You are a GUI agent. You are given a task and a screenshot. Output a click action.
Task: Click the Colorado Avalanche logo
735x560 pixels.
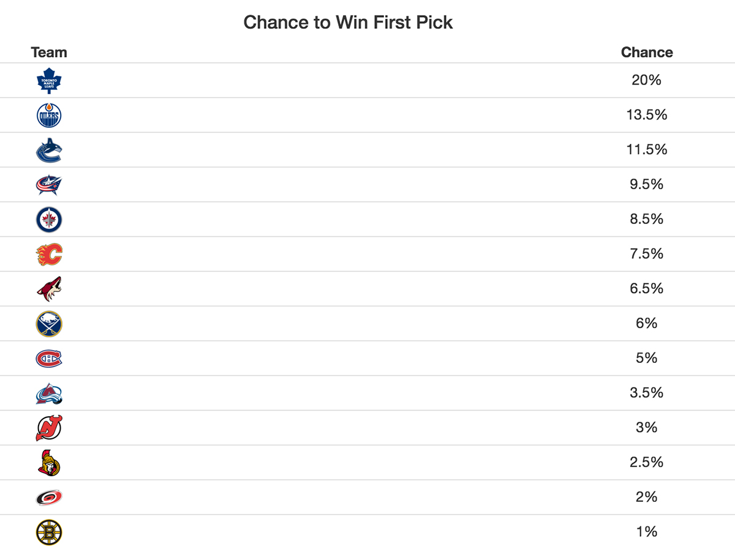click(49, 394)
